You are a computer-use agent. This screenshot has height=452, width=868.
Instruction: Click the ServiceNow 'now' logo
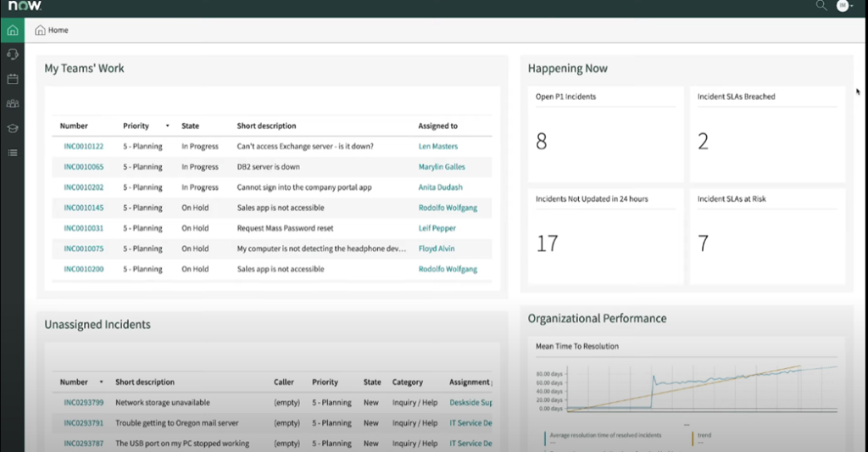click(25, 6)
